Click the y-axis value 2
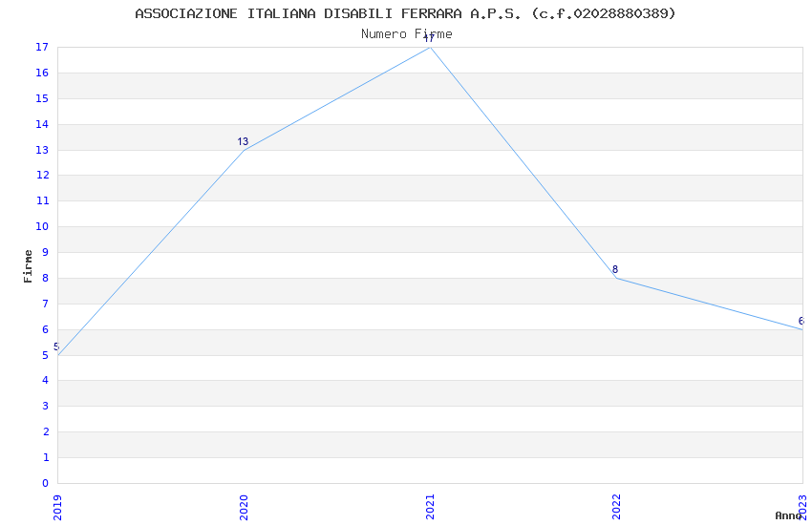The image size is (812, 525). [46, 431]
